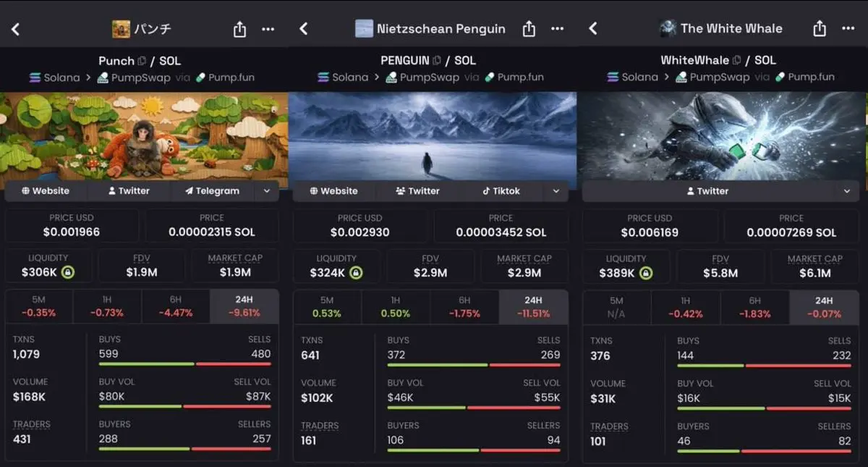Click the Solana chain link under Punch / SOL
868x467 pixels.
54,77
